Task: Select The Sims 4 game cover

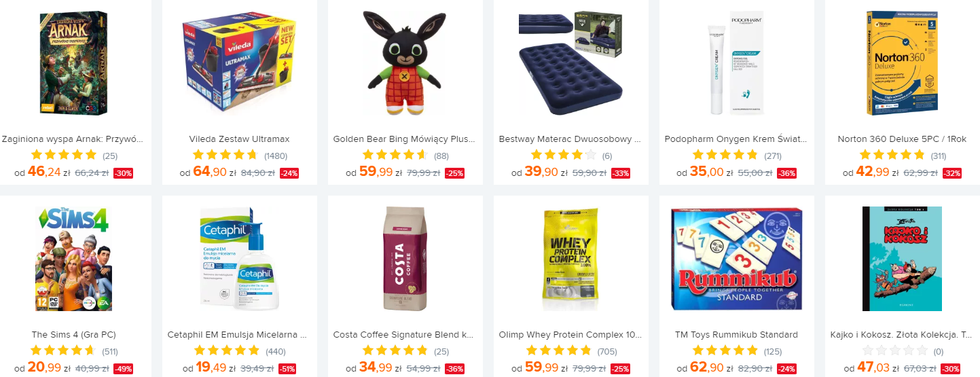Action: pyautogui.click(x=73, y=259)
